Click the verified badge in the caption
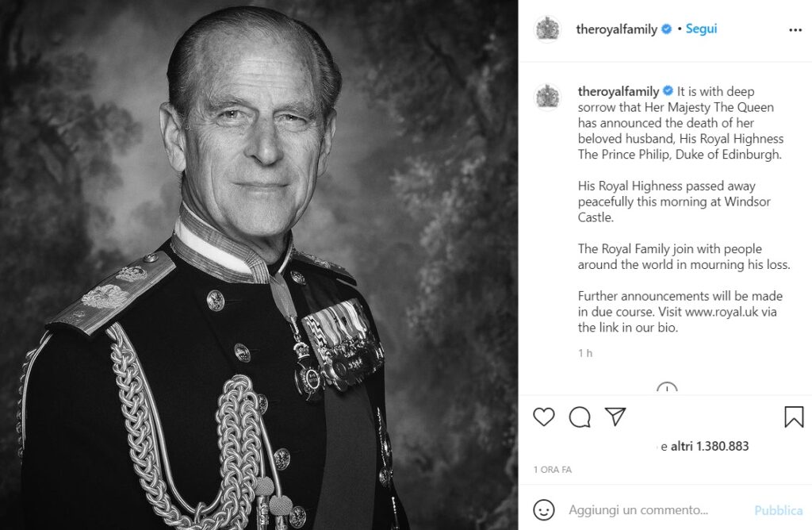This screenshot has width=812, height=530. click(x=668, y=91)
